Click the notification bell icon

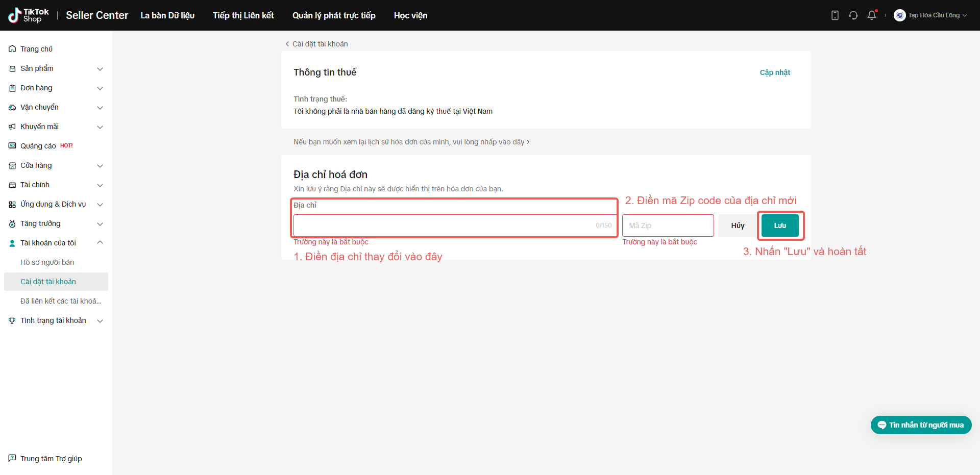coord(872,15)
